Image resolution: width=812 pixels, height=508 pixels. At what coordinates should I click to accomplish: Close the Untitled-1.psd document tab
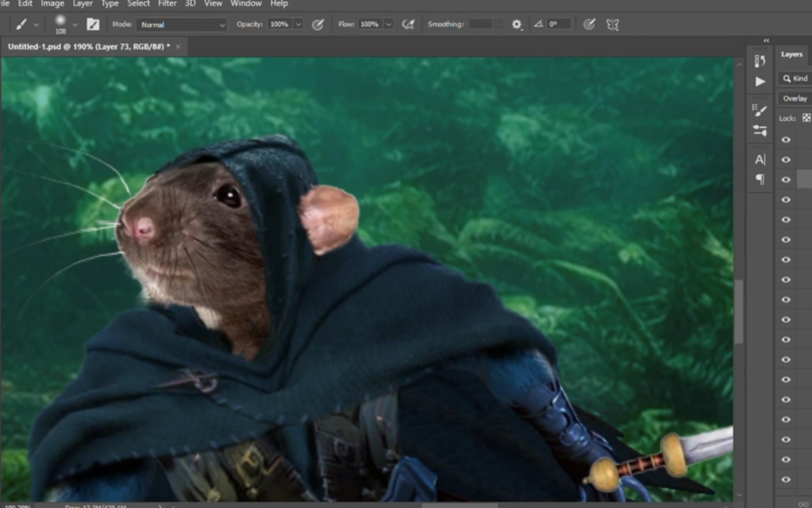click(178, 47)
